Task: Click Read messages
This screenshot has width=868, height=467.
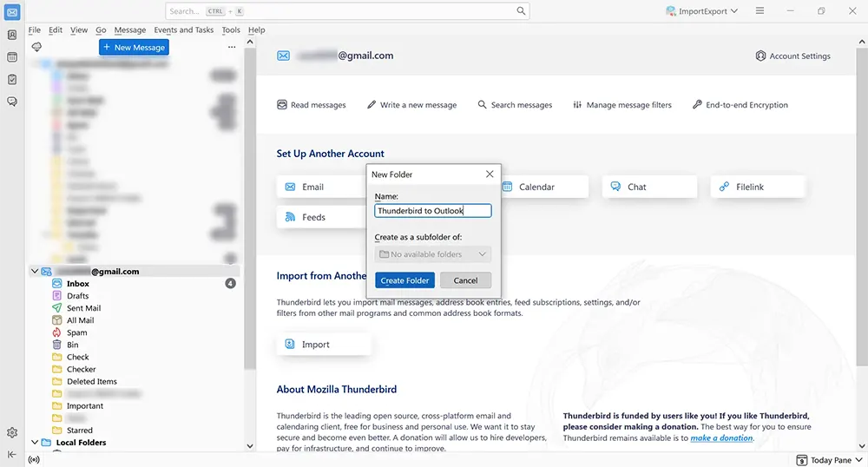Action: (x=311, y=104)
